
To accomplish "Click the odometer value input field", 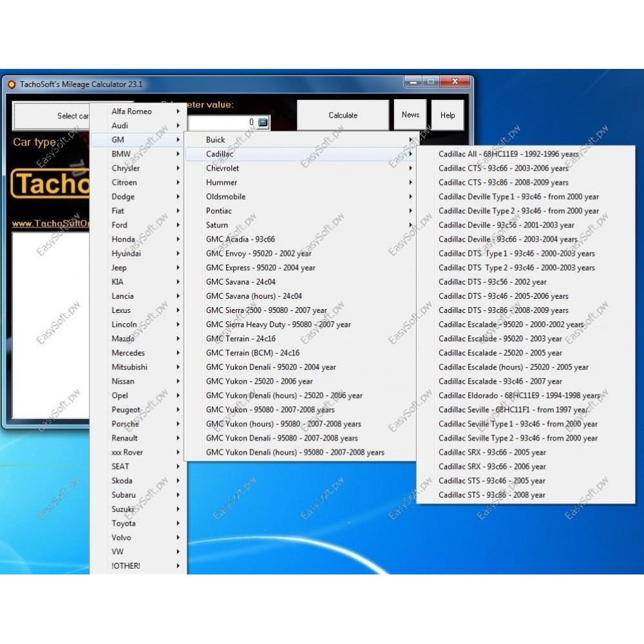I will [x=222, y=122].
